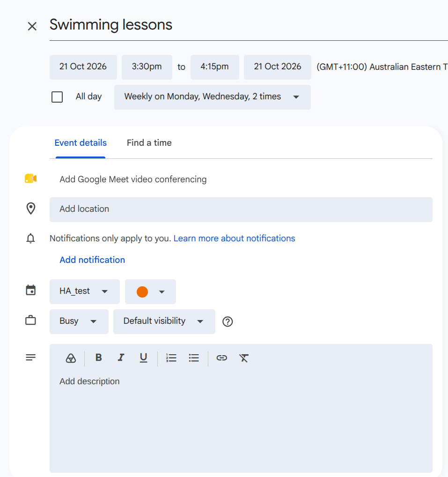Click the Swimming lessons title field

pyautogui.click(x=249, y=25)
